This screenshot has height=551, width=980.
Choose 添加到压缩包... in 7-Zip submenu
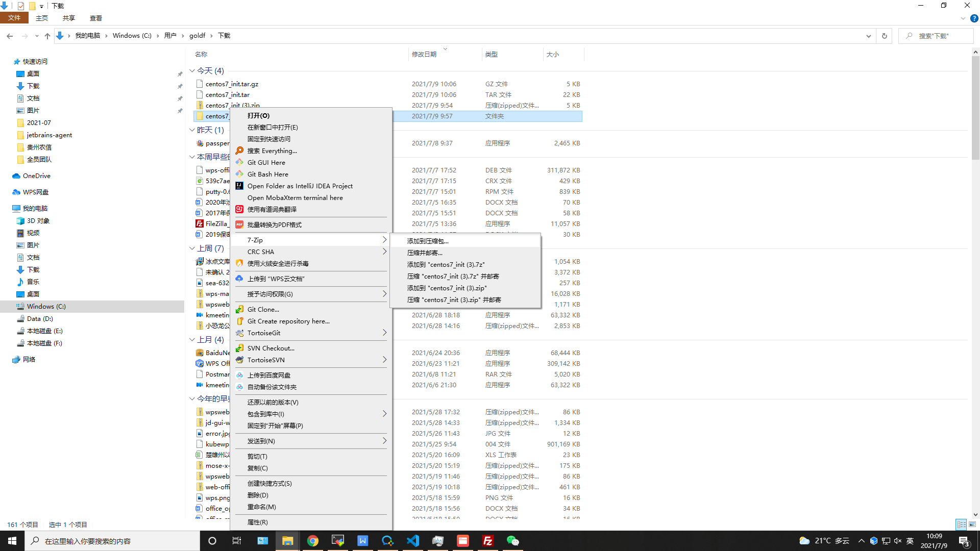[x=465, y=241]
